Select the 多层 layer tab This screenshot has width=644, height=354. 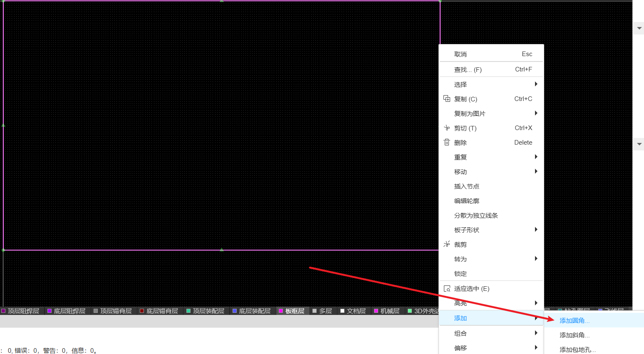point(322,311)
